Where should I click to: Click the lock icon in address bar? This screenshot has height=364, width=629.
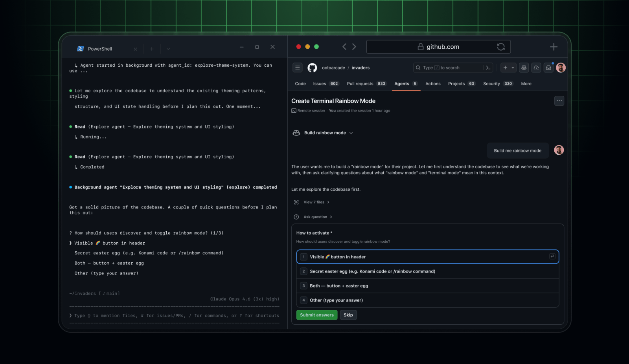[420, 47]
